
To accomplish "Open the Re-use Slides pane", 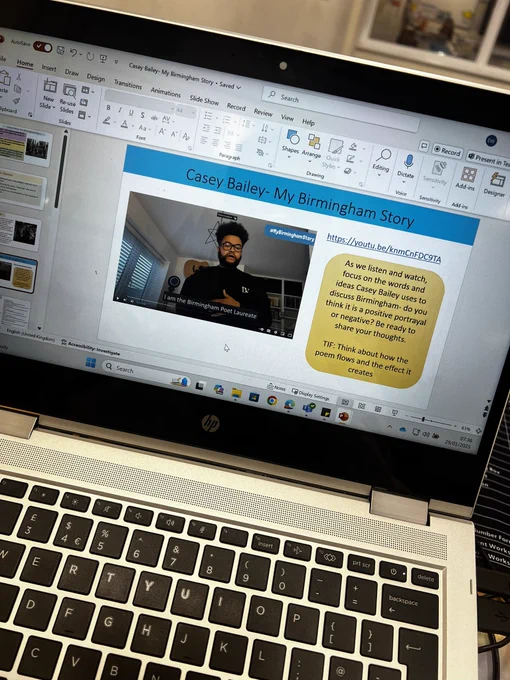I will 68,98.
